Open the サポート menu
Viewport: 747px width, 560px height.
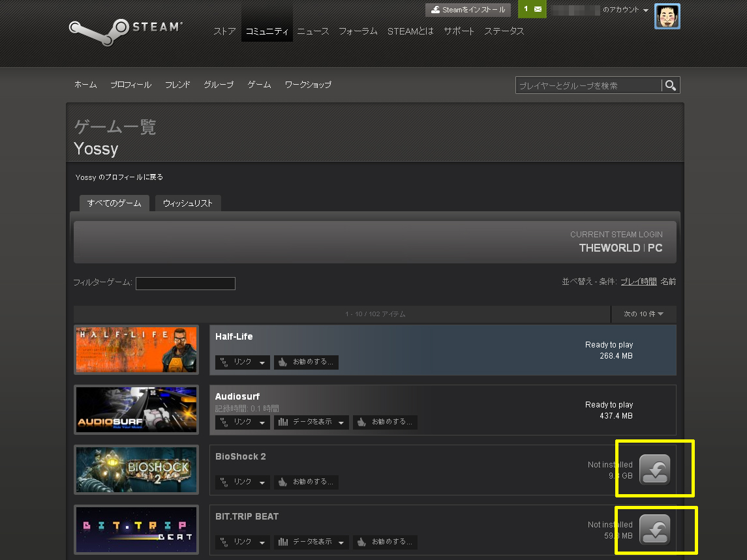(459, 31)
